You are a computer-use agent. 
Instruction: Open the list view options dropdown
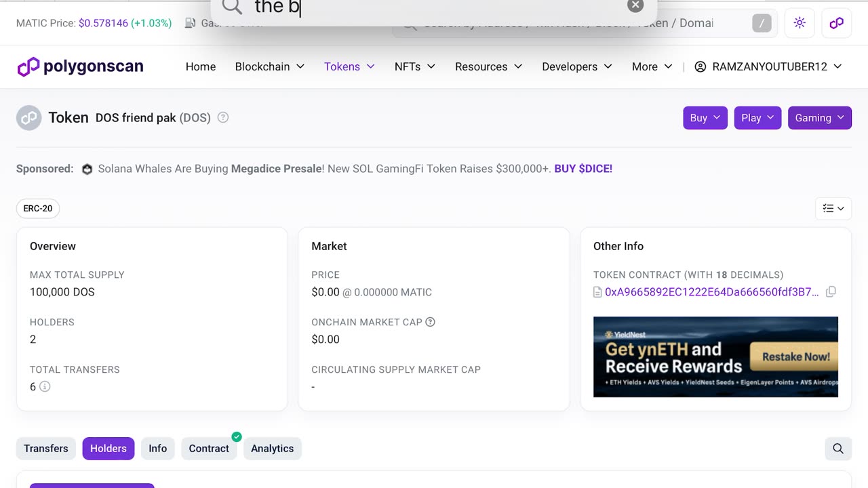(x=833, y=208)
